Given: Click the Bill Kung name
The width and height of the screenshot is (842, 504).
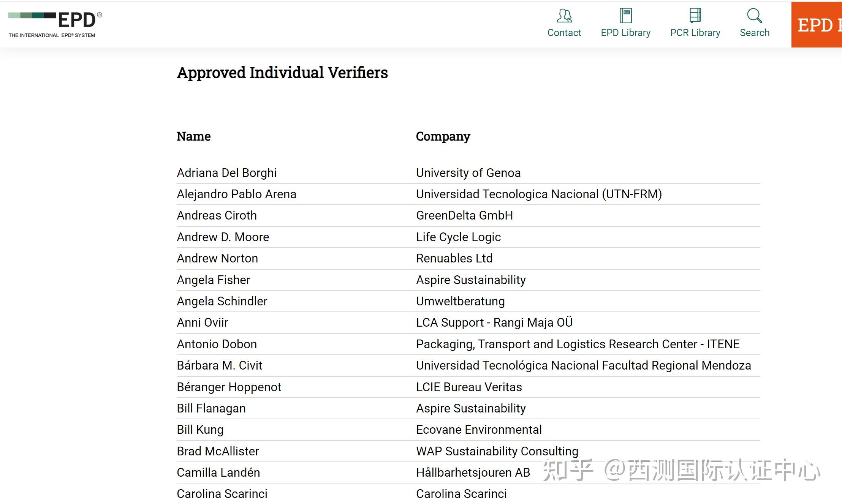Looking at the screenshot, I should (x=200, y=430).
